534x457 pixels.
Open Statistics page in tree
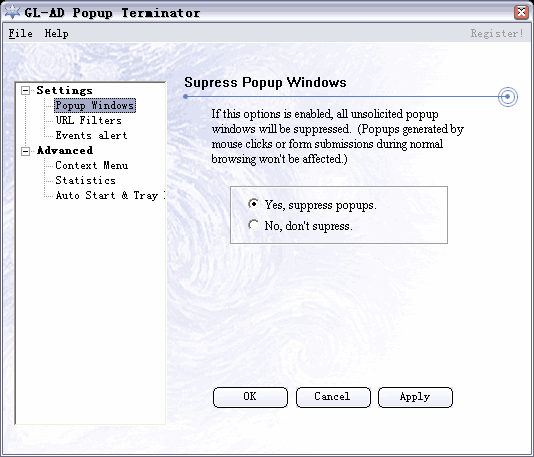(x=85, y=180)
